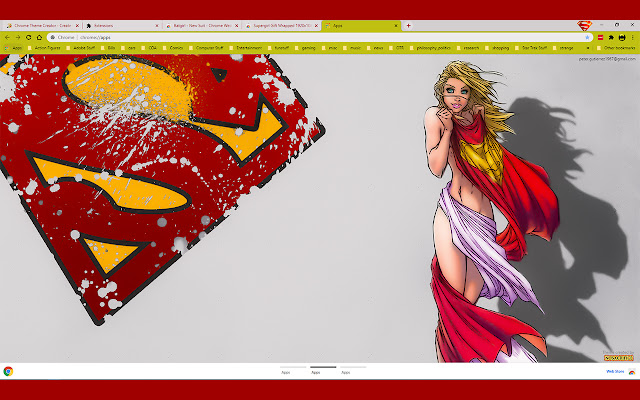The image size is (640, 400).
Task: Open the misc bookmark folder
Action: pos(330,48)
